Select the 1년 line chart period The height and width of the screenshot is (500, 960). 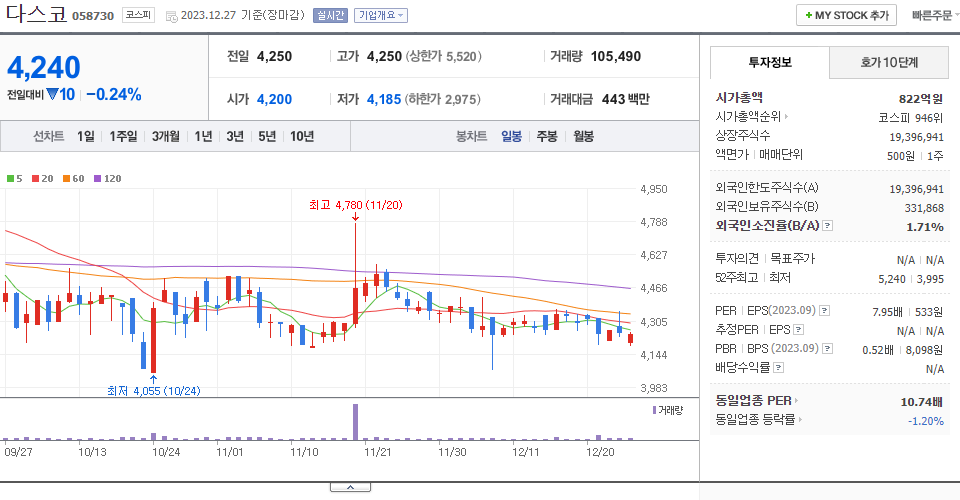[x=203, y=136]
